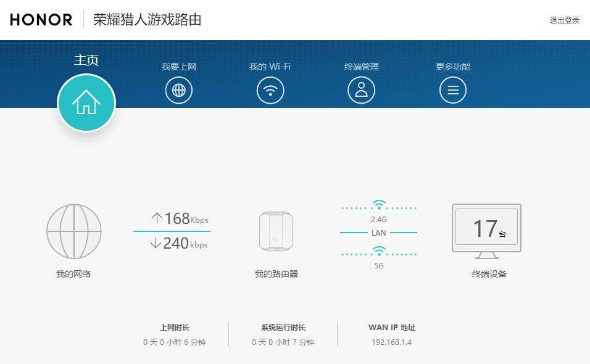Click the download arrow icon
The height and width of the screenshot is (364, 590).
click(x=156, y=243)
